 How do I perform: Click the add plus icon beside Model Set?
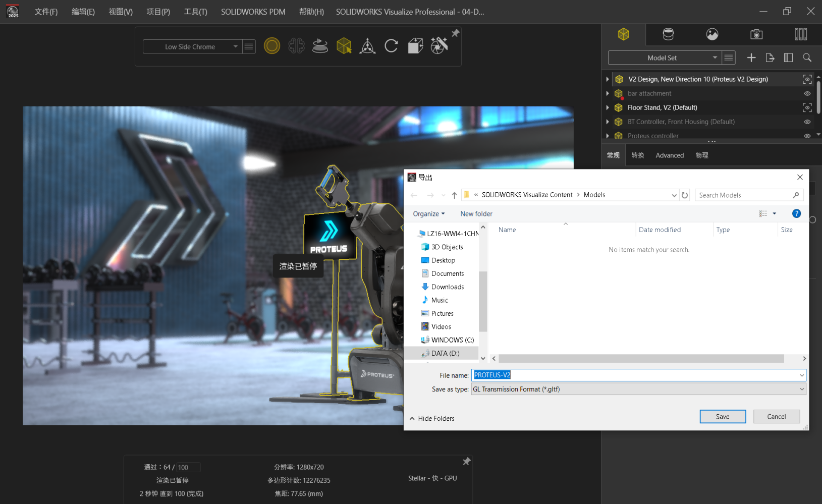(751, 58)
